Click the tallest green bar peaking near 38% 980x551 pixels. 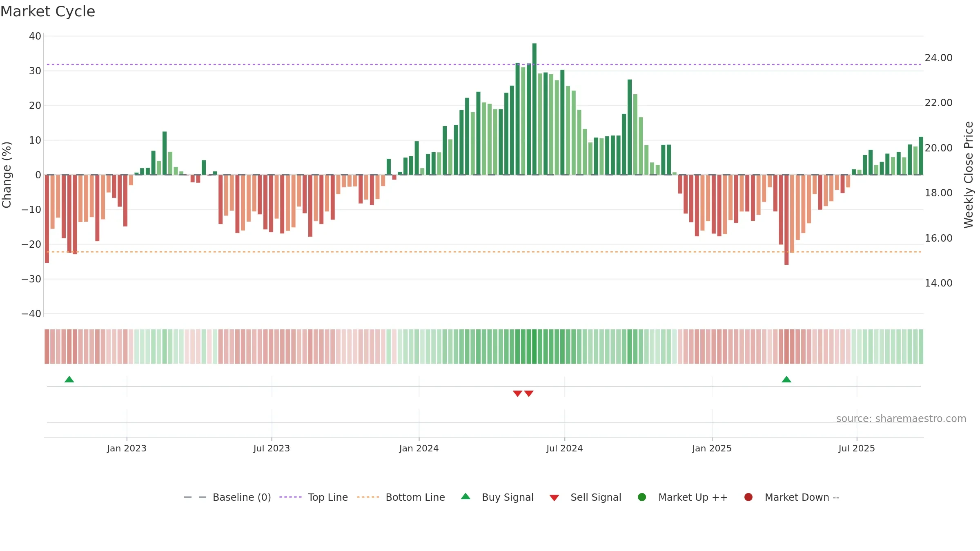[x=535, y=109]
